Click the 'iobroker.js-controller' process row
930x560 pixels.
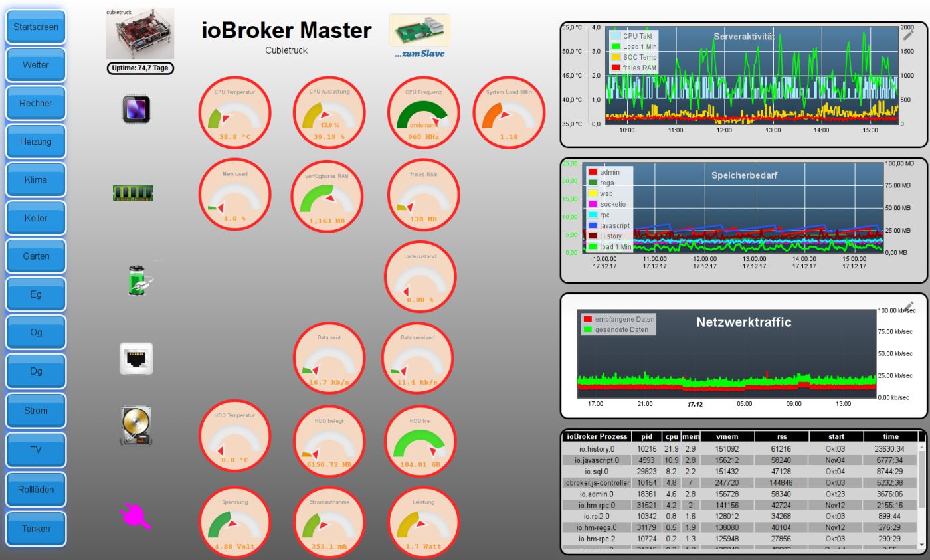740,483
